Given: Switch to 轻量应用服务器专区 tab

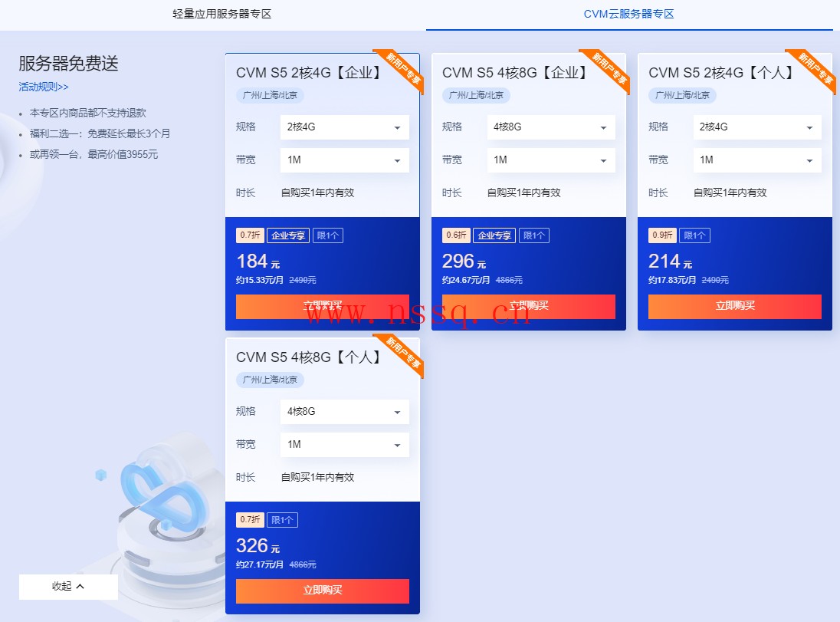Looking at the screenshot, I should point(221,15).
